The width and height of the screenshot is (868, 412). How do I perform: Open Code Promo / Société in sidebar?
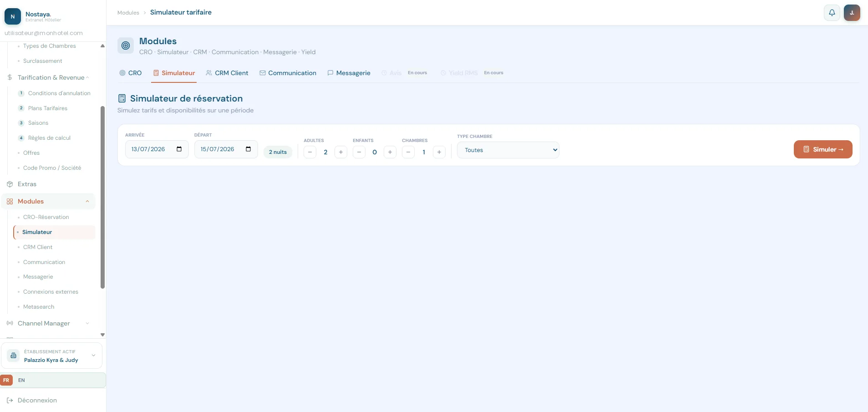tap(52, 168)
